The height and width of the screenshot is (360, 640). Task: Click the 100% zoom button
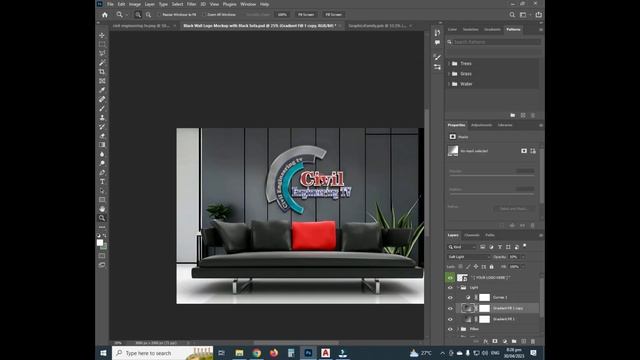(x=282, y=15)
